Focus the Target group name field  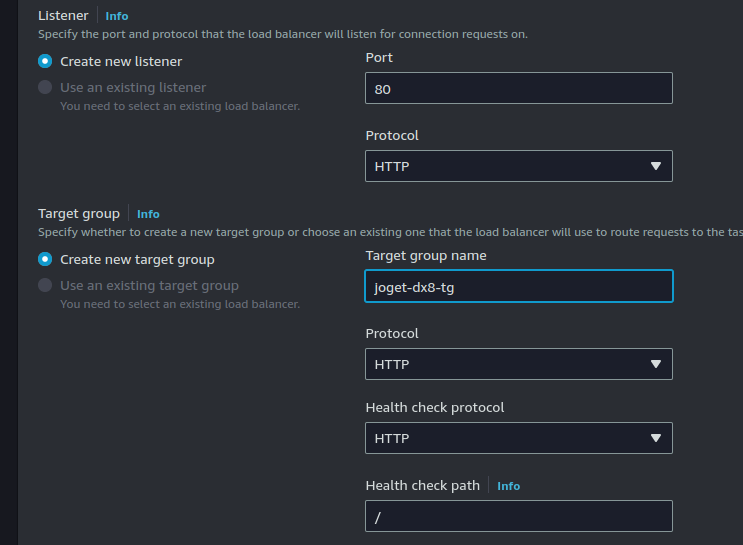tap(518, 286)
